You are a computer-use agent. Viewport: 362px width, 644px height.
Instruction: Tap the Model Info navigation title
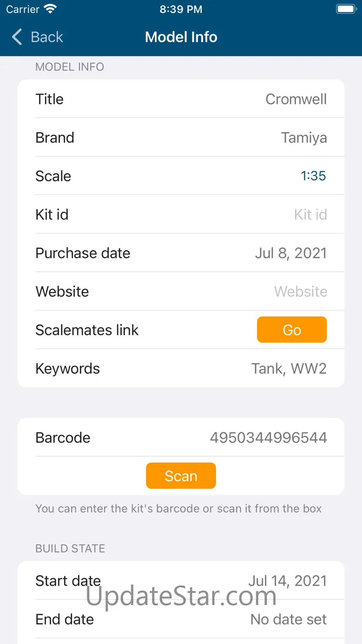click(x=181, y=37)
